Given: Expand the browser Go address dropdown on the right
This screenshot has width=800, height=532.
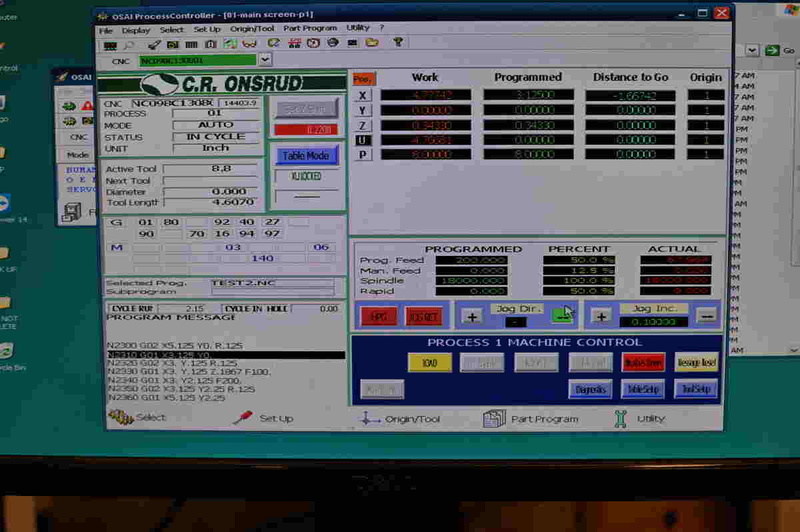Looking at the screenshot, I should point(751,50).
